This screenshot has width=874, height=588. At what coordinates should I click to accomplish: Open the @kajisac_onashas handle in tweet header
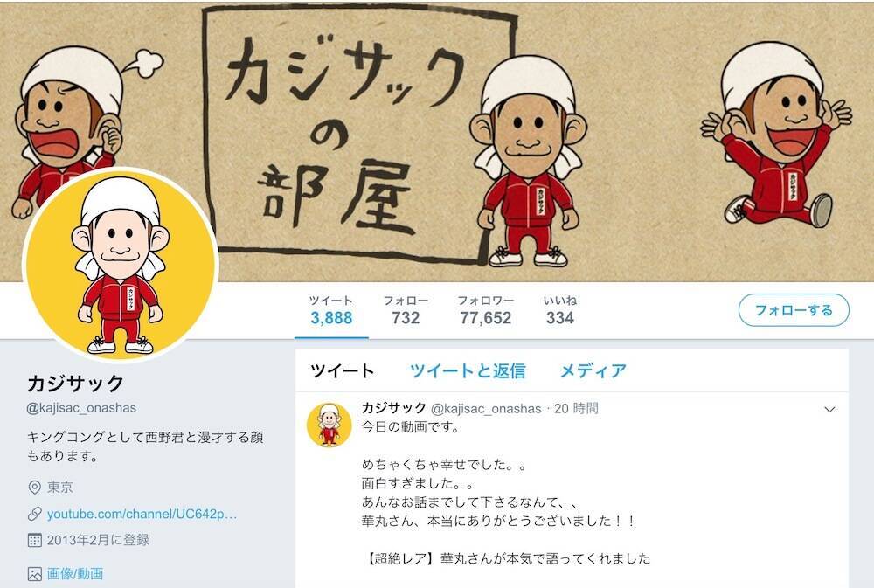click(486, 409)
